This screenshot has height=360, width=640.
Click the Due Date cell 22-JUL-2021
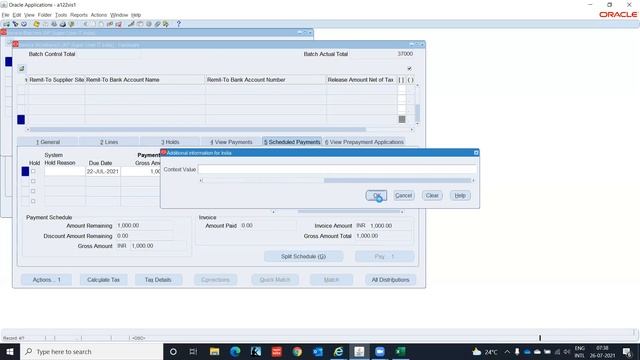pos(103,171)
